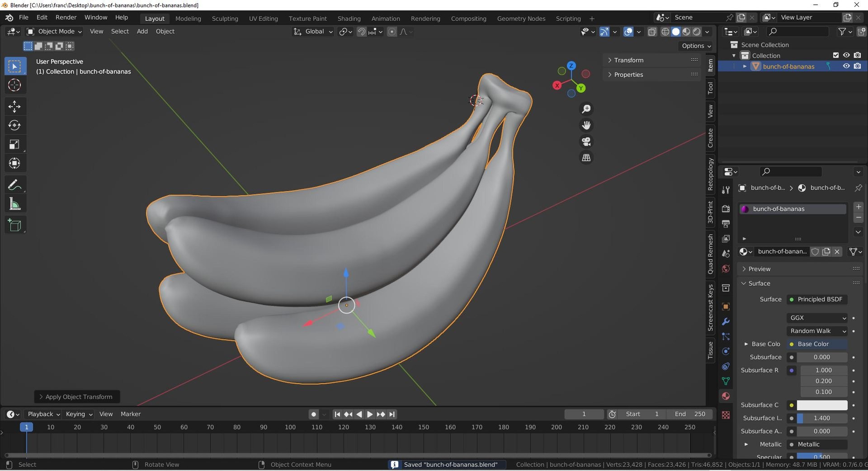Open the Object Data properties tab icon
Image resolution: width=868 pixels, height=471 pixels.
726,381
